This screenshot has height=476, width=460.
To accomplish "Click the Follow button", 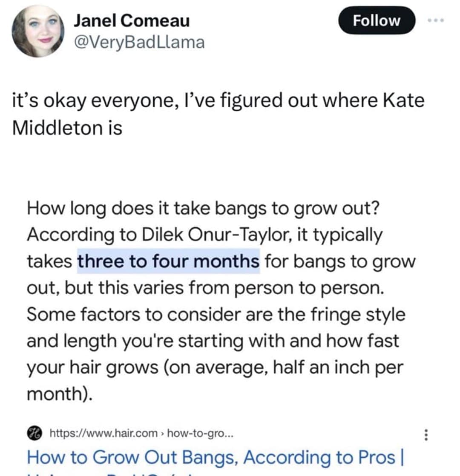I will 377,20.
